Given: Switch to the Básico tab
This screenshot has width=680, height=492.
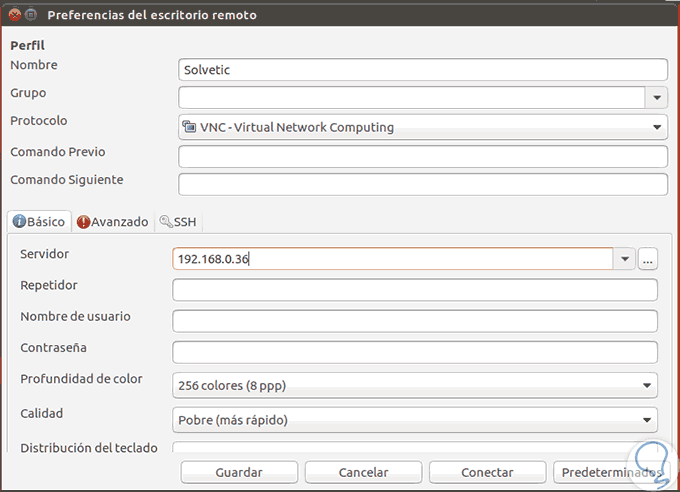Looking at the screenshot, I should click(x=39, y=222).
